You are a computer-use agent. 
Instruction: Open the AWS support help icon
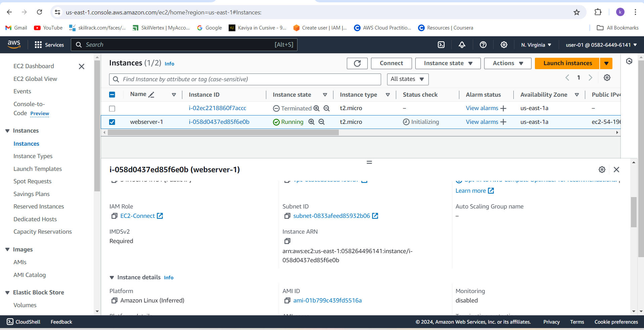[483, 45]
